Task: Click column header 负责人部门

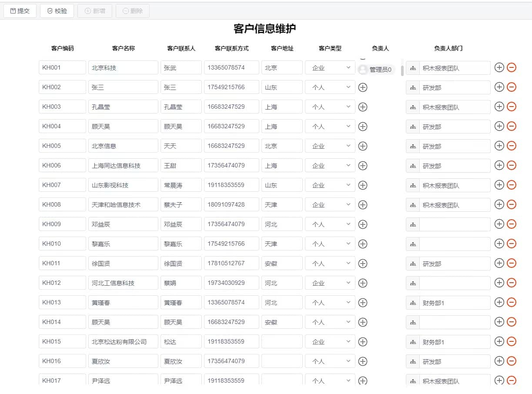Action: (x=448, y=48)
